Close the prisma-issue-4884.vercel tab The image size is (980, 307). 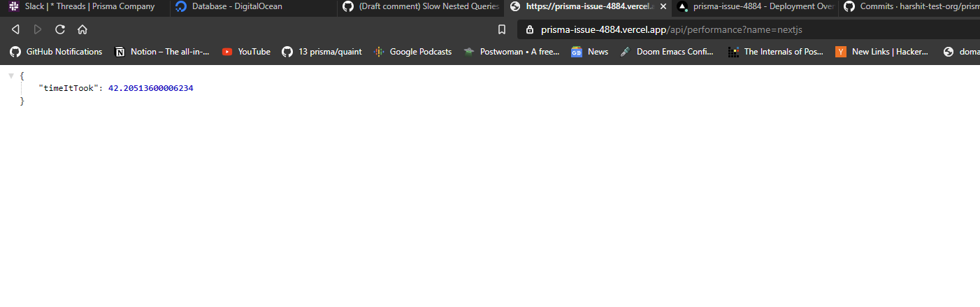(x=663, y=6)
